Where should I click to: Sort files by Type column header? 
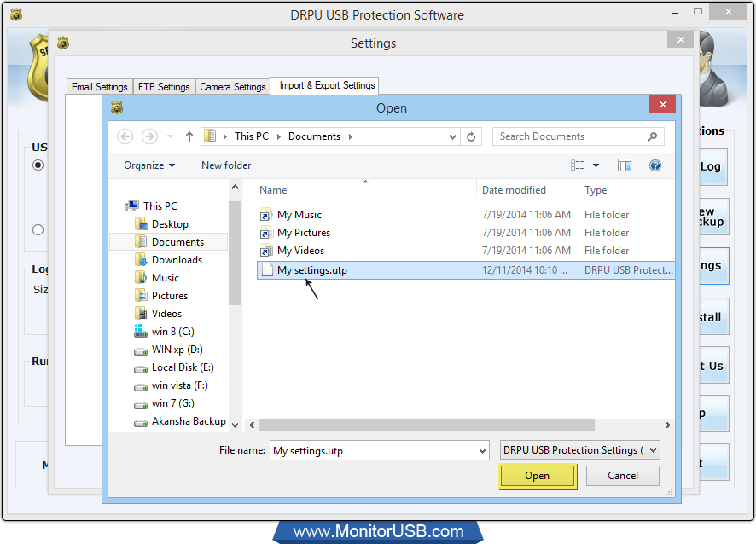pyautogui.click(x=596, y=190)
